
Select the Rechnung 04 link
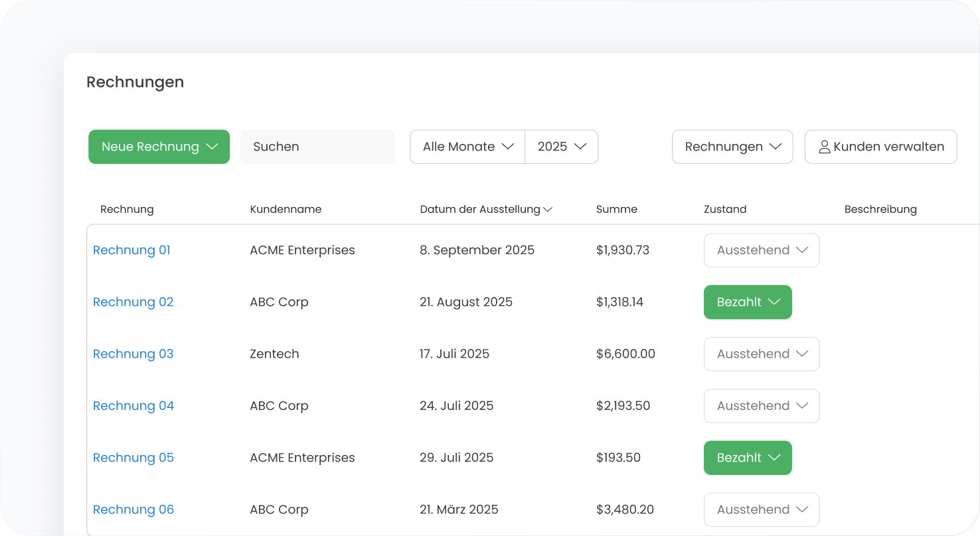coord(133,405)
